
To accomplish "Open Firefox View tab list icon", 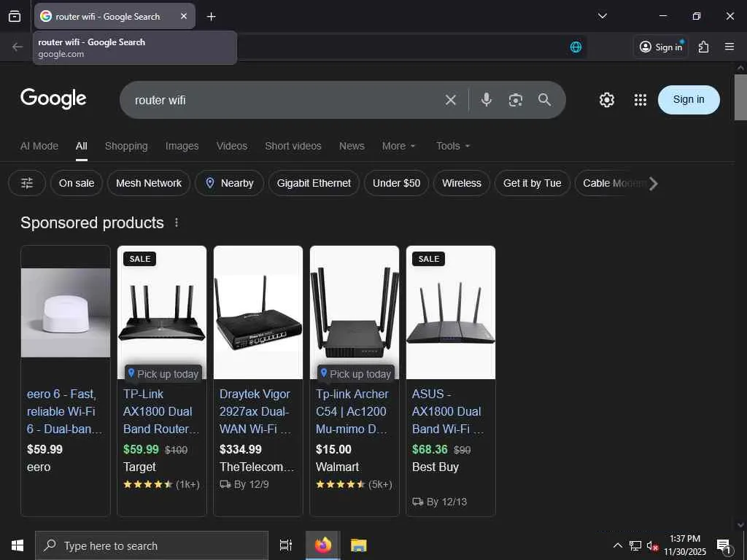I will [15, 16].
